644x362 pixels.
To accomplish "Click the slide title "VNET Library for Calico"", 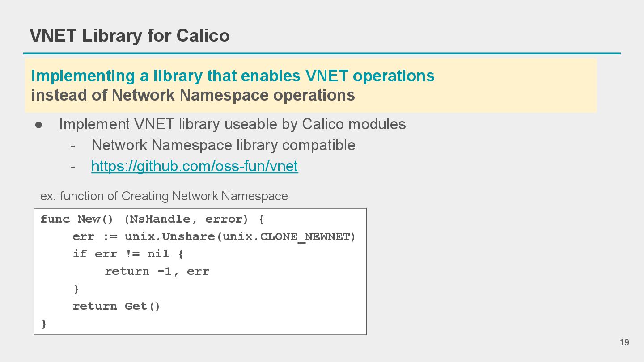I will tap(130, 35).
